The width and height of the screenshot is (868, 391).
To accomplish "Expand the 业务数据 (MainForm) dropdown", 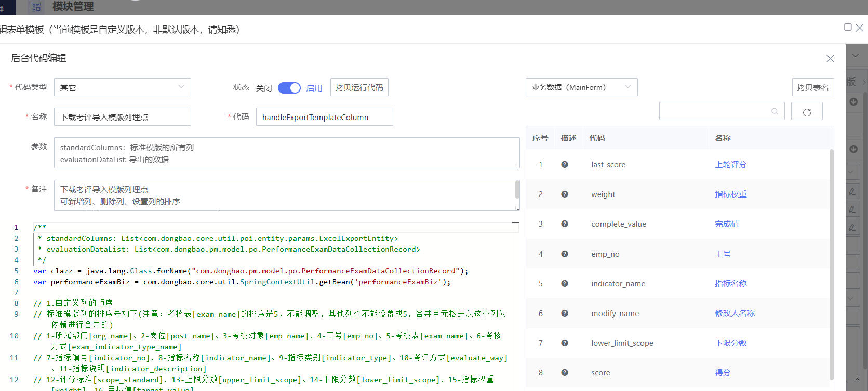I will click(x=581, y=87).
